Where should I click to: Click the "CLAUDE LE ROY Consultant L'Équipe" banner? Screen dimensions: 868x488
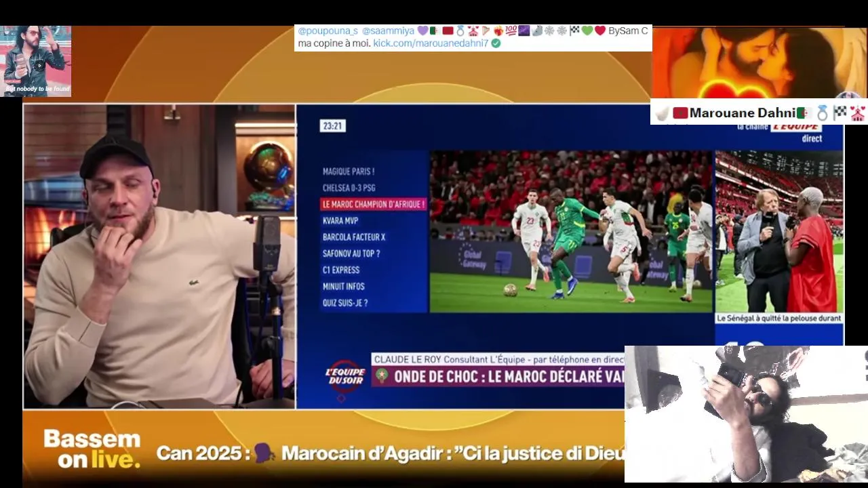(498, 359)
